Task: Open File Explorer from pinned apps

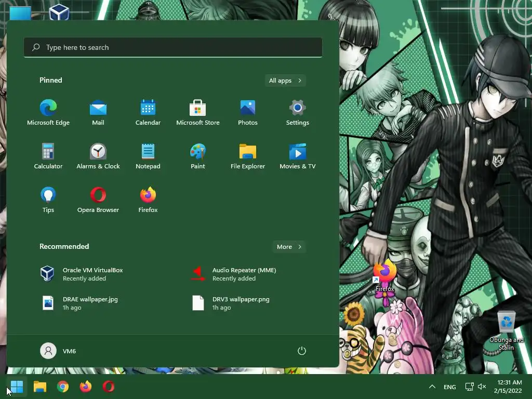Action: click(x=248, y=156)
